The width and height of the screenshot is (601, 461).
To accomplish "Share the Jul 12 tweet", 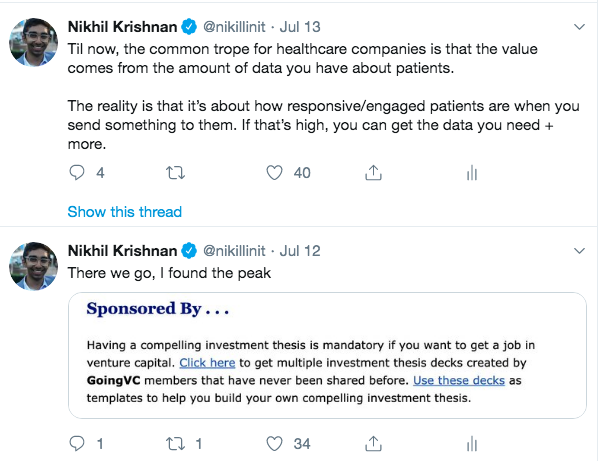I will [x=373, y=442].
